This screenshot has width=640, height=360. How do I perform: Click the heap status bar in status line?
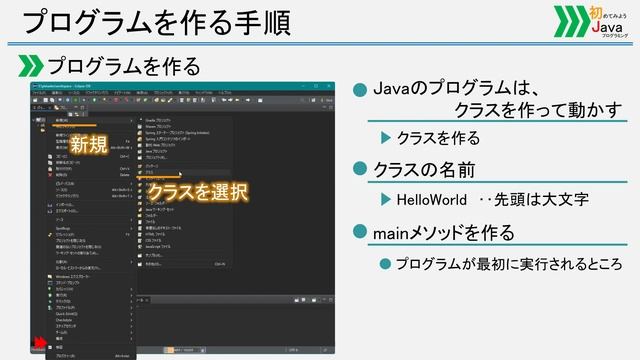182,350
